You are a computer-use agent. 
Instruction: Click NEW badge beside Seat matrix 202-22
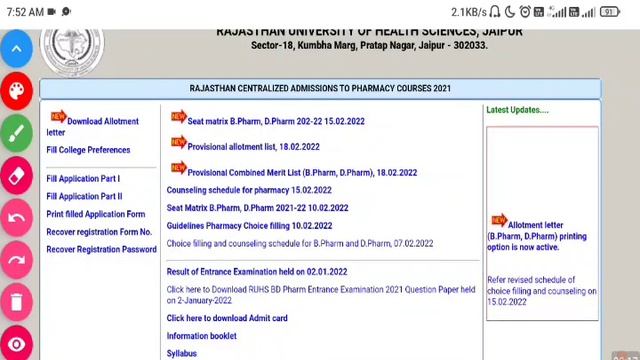[179, 117]
